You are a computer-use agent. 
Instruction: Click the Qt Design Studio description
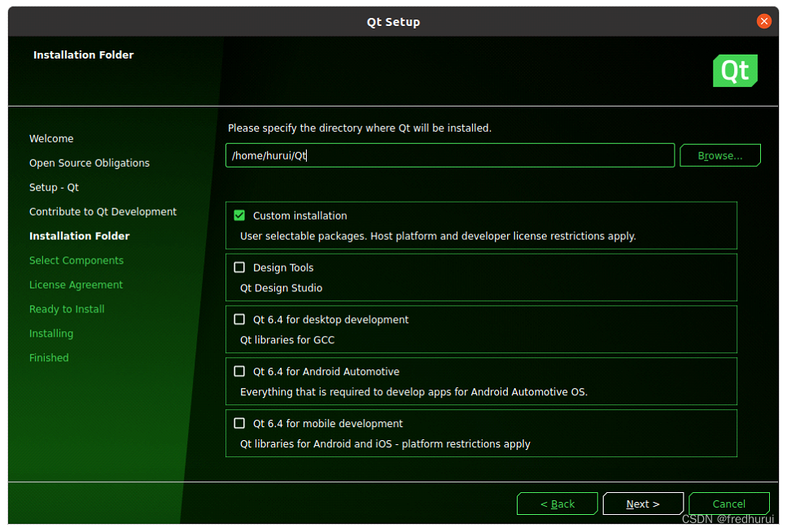point(281,288)
